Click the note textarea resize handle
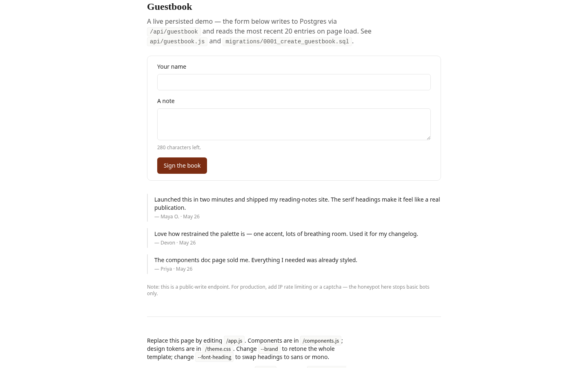 428,138
